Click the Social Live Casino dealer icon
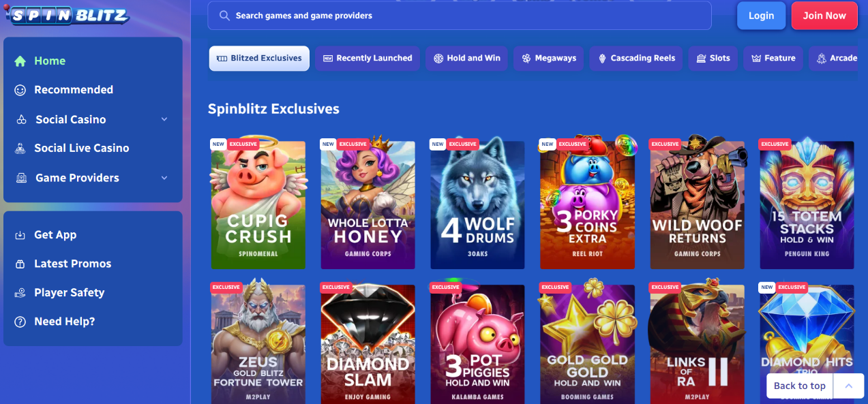Image resolution: width=868 pixels, height=404 pixels. pyautogui.click(x=20, y=148)
